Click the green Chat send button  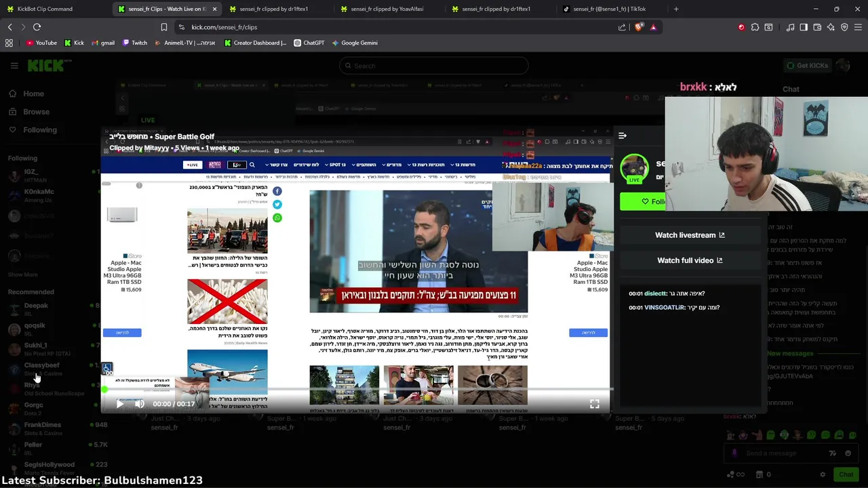846,474
